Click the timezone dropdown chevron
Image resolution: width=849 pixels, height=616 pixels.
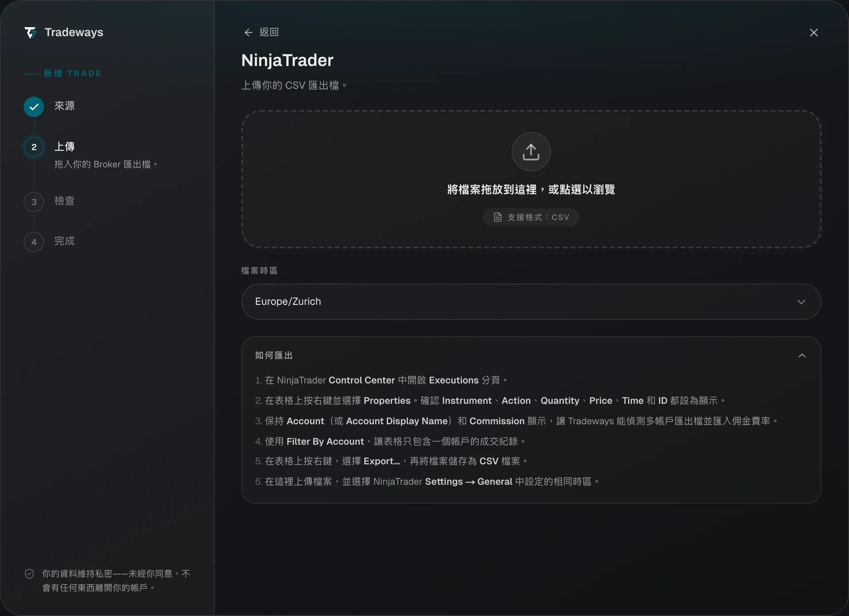click(801, 302)
